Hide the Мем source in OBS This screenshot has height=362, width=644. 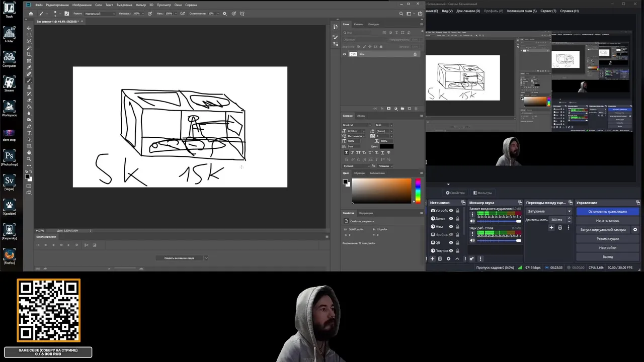tap(451, 227)
